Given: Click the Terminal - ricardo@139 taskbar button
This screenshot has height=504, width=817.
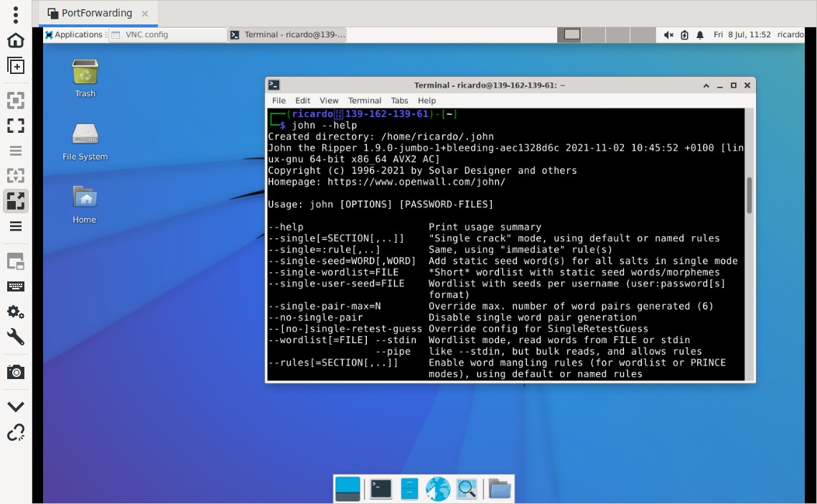Looking at the screenshot, I should (x=287, y=34).
